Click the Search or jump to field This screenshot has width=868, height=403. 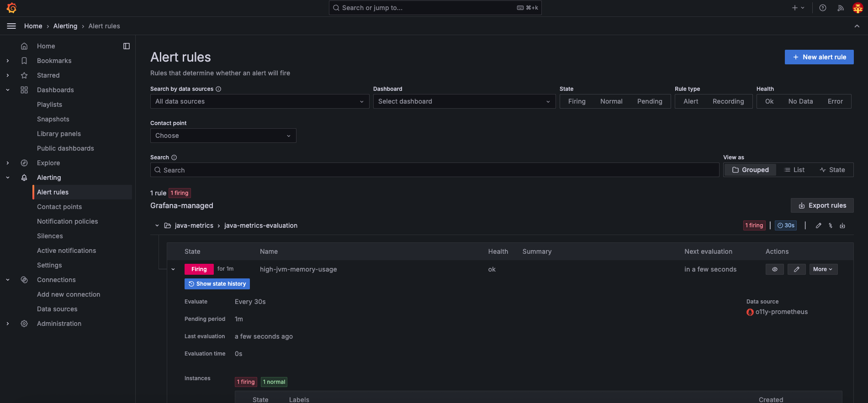click(435, 8)
